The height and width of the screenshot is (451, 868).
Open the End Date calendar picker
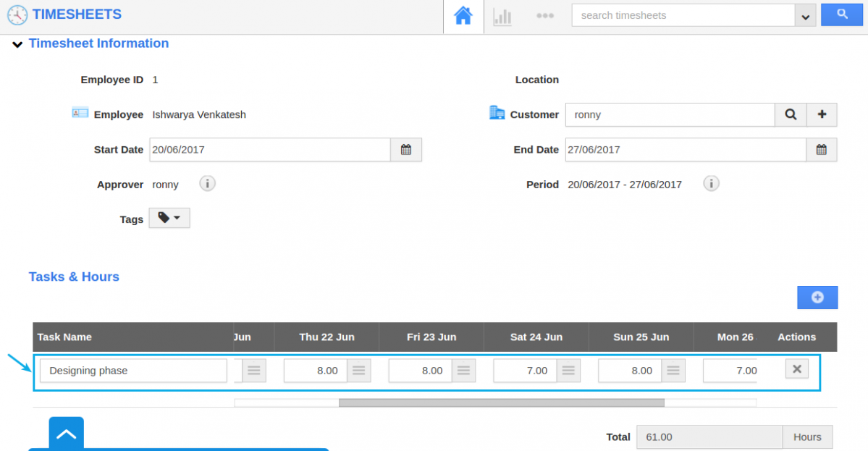[x=822, y=149]
